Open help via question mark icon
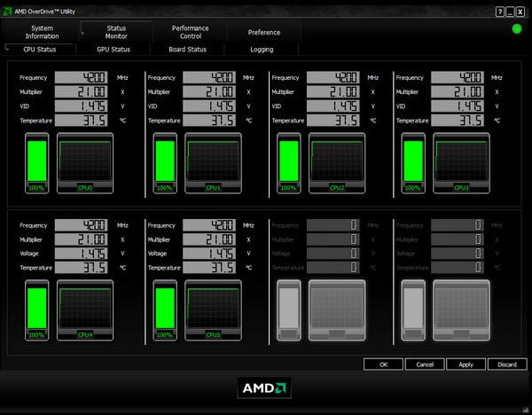 click(x=499, y=12)
